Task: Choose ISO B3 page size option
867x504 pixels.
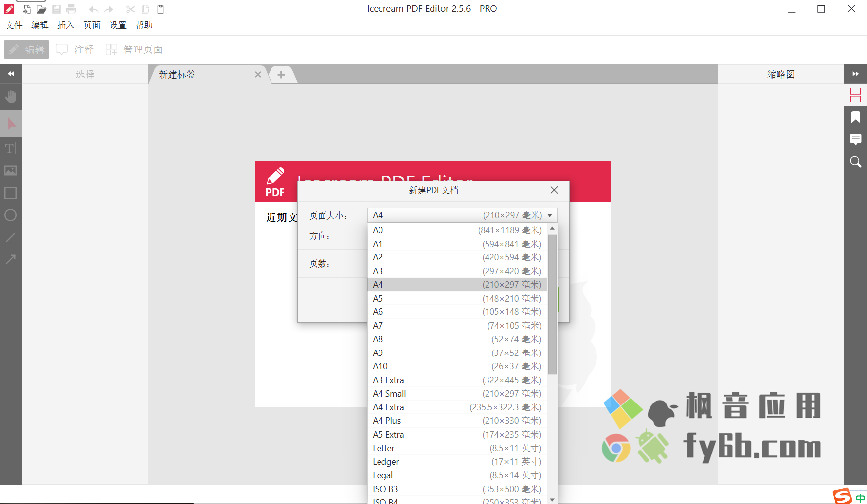Action: 457,489
